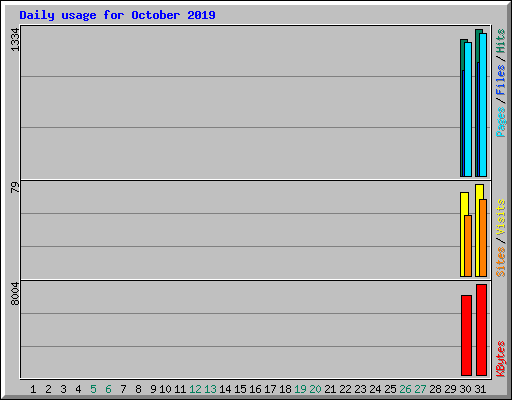
Task: Select the red KBytes bar for day 30
Action: [x=466, y=335]
